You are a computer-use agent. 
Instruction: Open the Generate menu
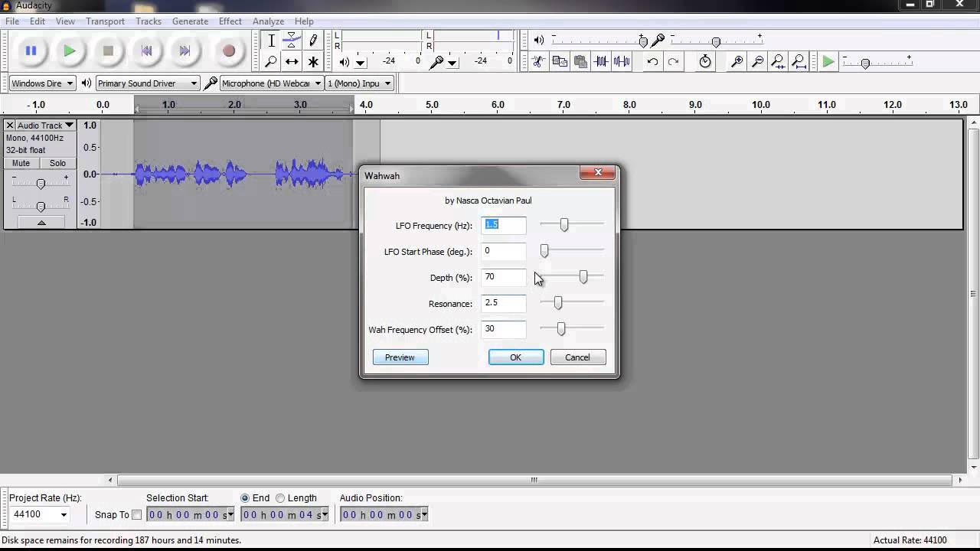click(190, 21)
